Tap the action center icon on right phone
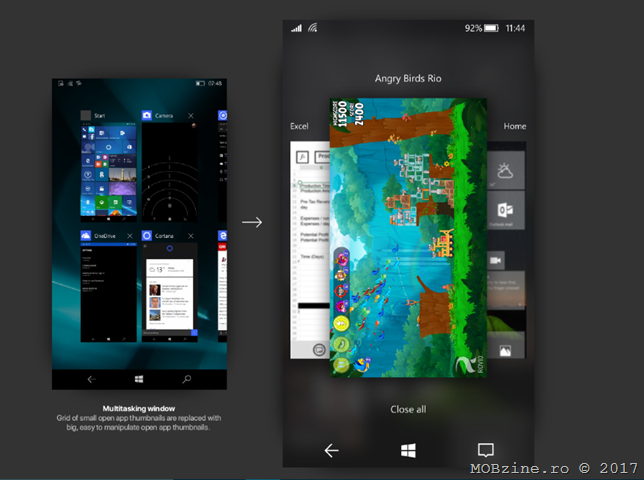This screenshot has width=644, height=480. pos(486,450)
